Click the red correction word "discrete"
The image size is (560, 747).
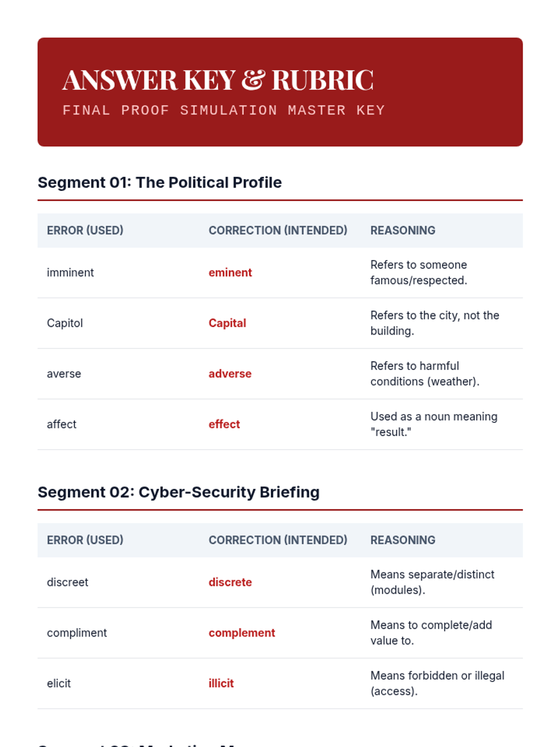click(x=230, y=582)
